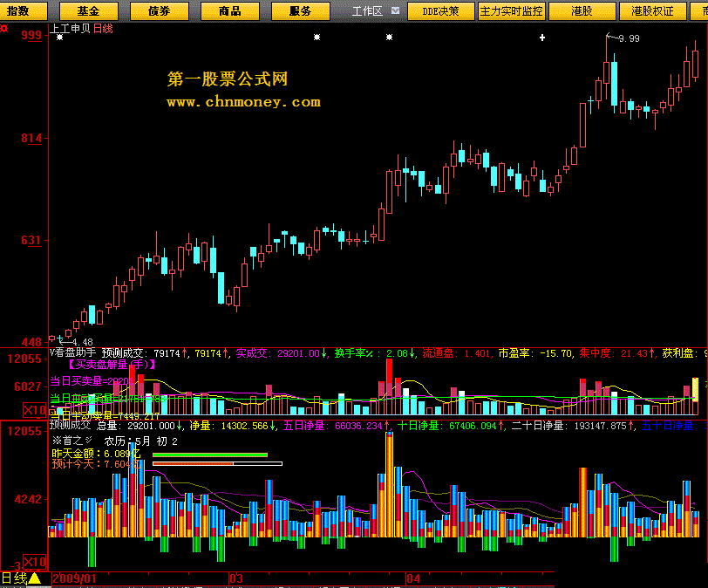
Task: Expand the 日线 period selector triangle
Action: (35, 578)
